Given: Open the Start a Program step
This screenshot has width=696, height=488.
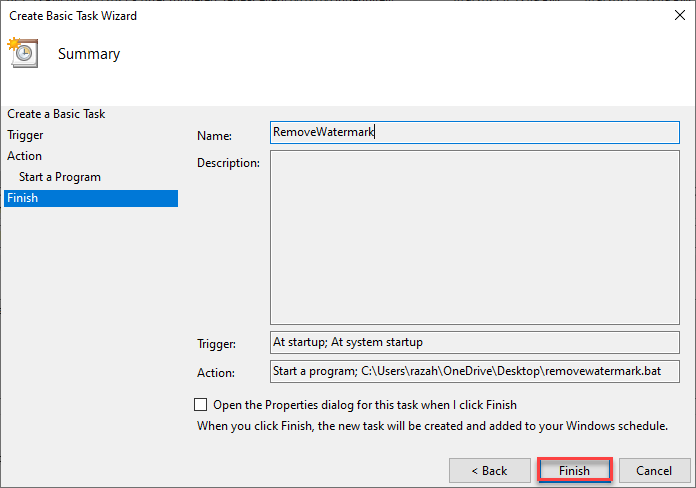Looking at the screenshot, I should 60,177.
